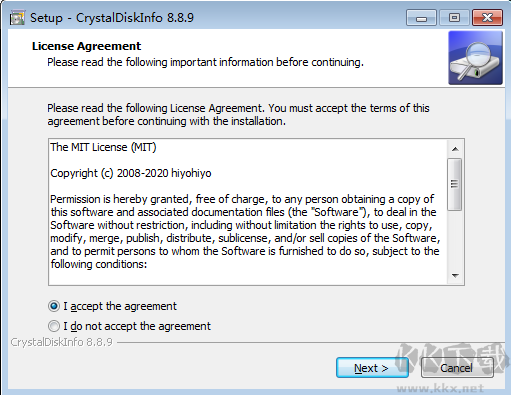This screenshot has height=395, width=511.
Task: Click 'The MIT License (MIT)' line
Action: click(x=103, y=147)
